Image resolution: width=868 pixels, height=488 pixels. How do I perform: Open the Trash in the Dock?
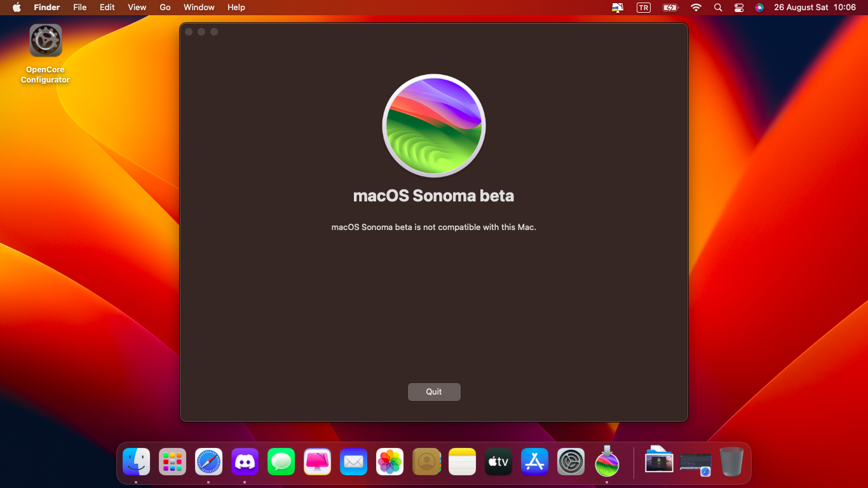731,462
